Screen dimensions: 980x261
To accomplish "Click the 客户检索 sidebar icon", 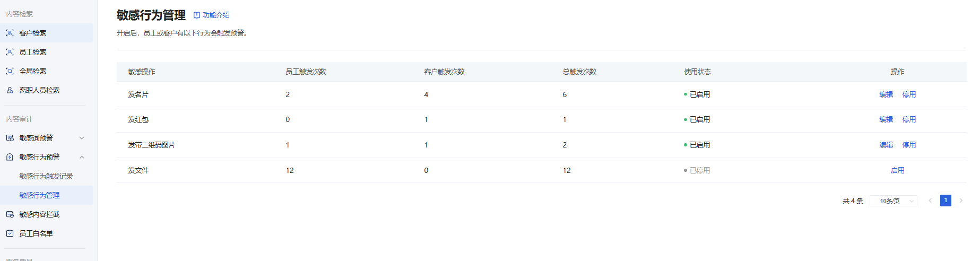I will point(10,33).
